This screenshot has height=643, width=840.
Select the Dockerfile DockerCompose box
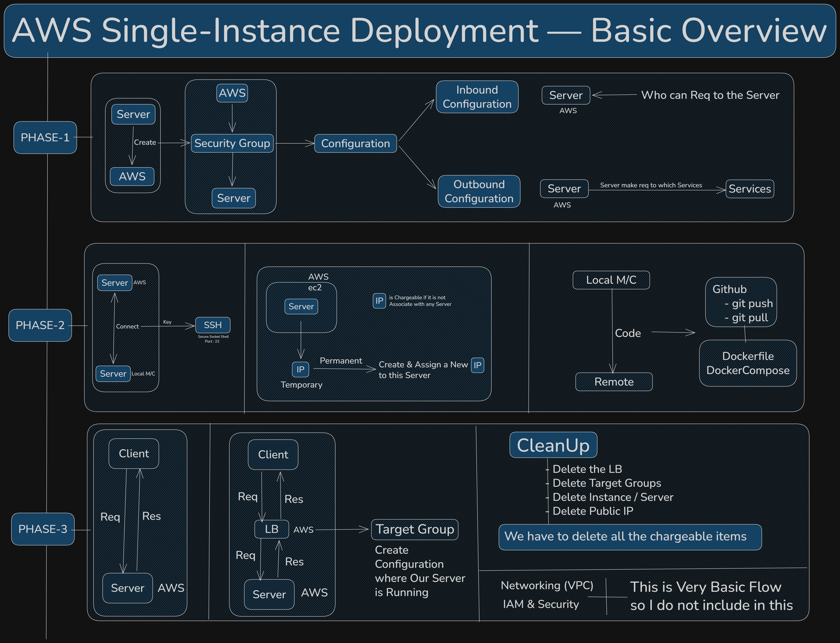[x=748, y=363]
